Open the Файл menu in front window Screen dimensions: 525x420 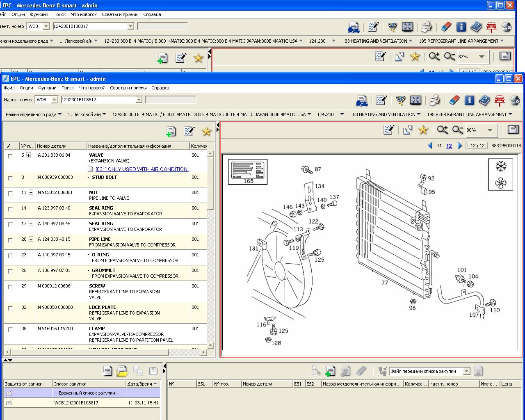(9, 88)
